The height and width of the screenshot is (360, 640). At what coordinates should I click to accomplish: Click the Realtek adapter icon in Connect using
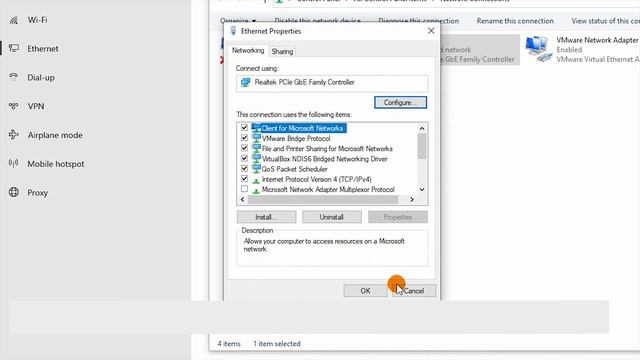pyautogui.click(x=245, y=82)
